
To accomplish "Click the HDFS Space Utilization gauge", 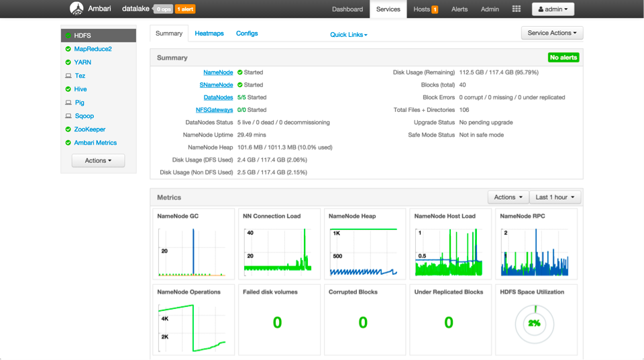I will point(534,323).
